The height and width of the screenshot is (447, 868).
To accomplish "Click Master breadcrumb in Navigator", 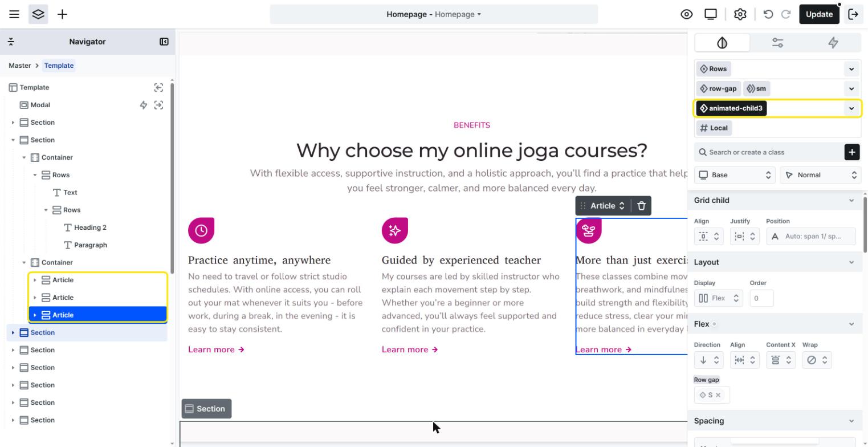I will (20, 66).
